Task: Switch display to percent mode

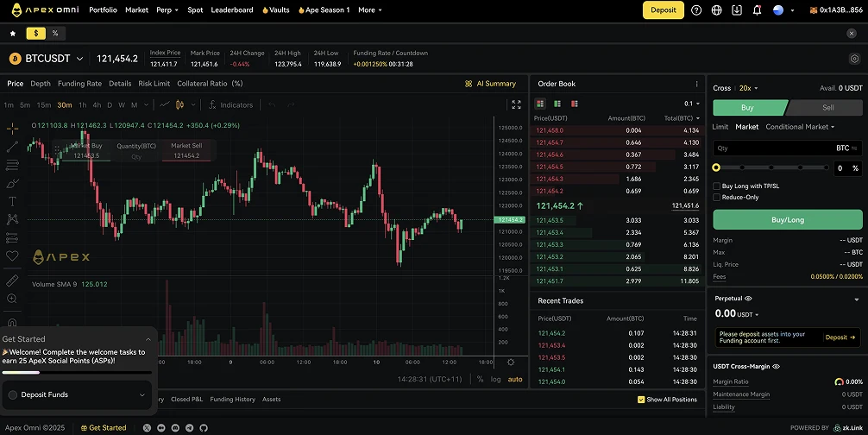Action: click(x=55, y=33)
